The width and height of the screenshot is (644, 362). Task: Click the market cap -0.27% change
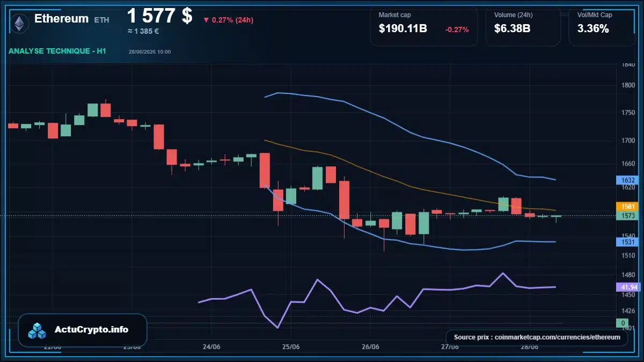(457, 29)
